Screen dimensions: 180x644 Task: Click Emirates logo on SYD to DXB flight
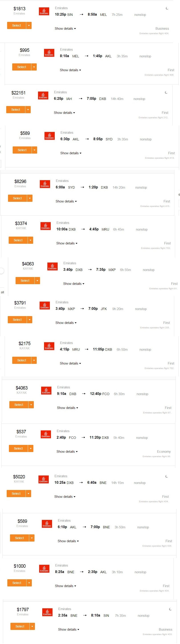[45, 184]
